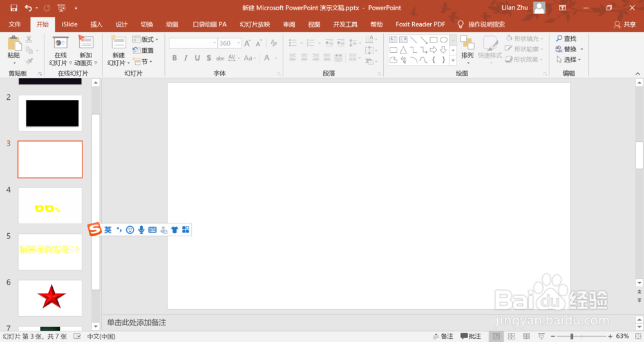This screenshot has width=644, height=342.
Task: Toggle text shadow S button
Action: click(x=209, y=58)
